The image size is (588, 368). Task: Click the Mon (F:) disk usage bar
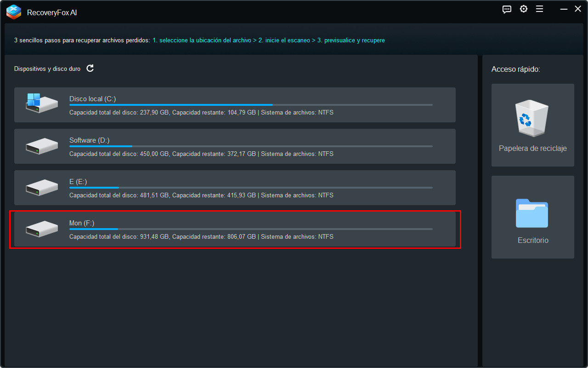(251, 229)
